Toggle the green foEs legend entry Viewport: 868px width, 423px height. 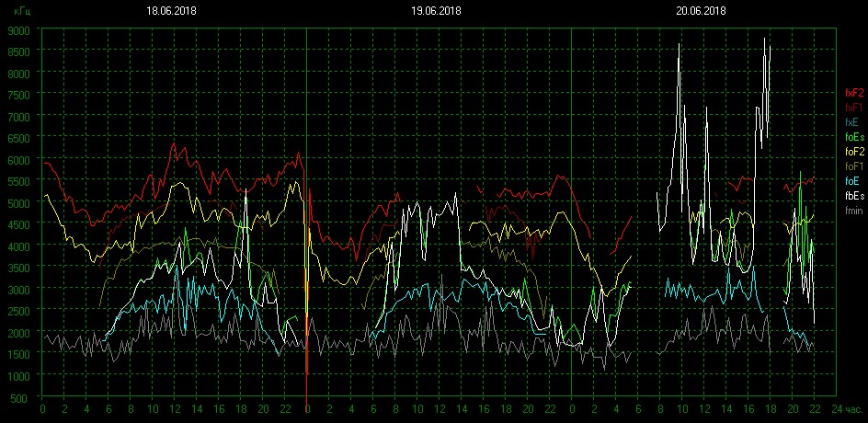pyautogui.click(x=854, y=137)
